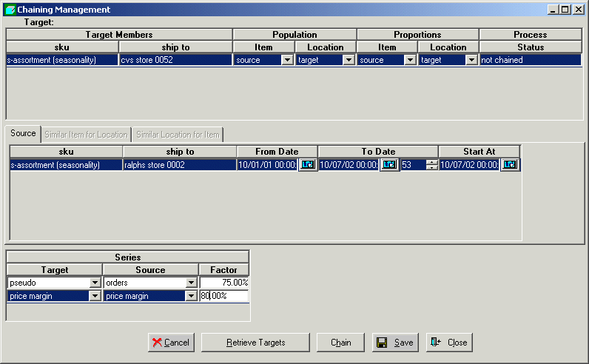Expand the Proportions Item dropdown arrow
Viewport: 589px width, 364px height.
410,60
